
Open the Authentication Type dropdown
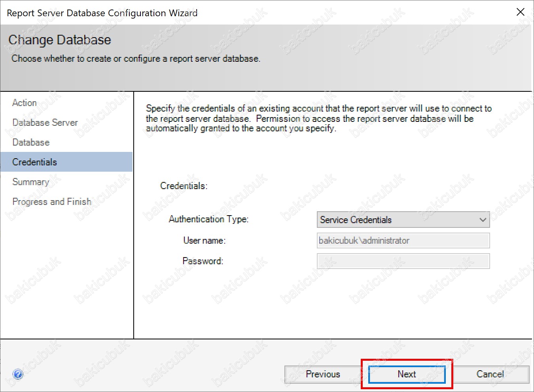403,220
